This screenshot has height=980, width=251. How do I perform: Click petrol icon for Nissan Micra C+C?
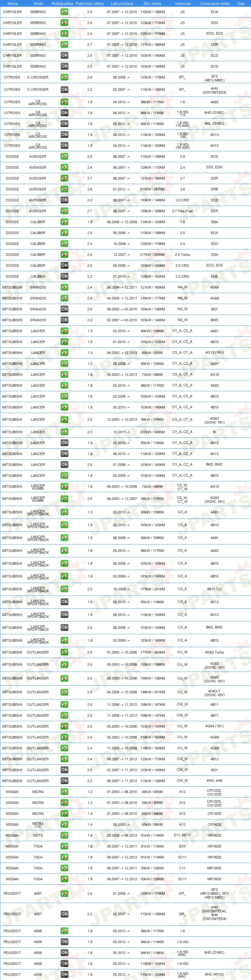click(65, 824)
